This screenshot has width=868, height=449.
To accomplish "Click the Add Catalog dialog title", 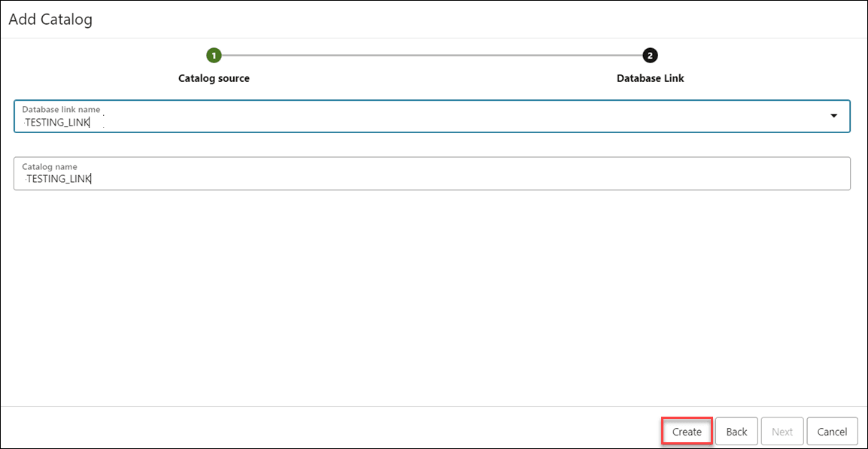I will pos(50,19).
